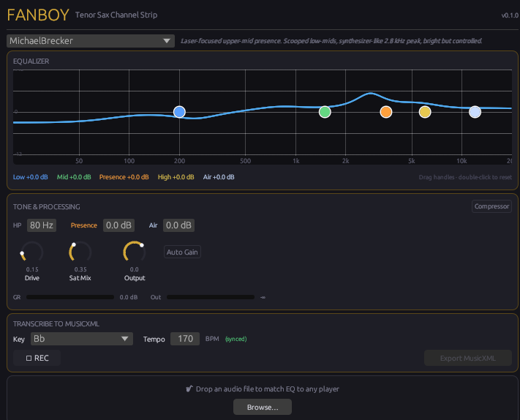Toggle the Compressor button
This screenshot has height=420, width=520.
(x=491, y=206)
